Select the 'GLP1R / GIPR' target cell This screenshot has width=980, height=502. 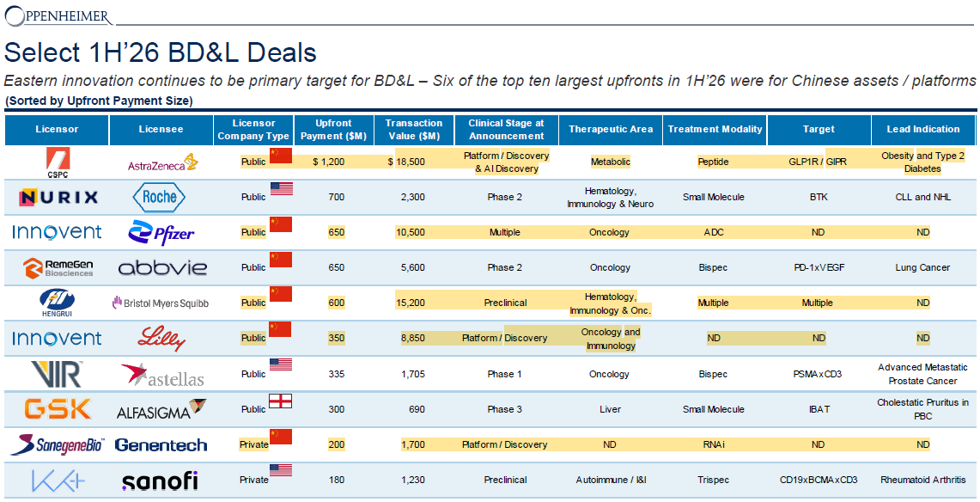tap(818, 162)
